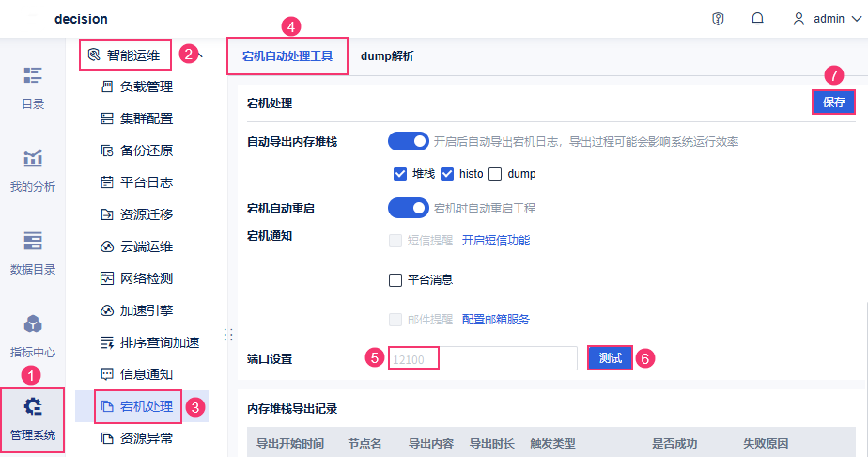Click the security shield icon in header
Screen dimensions: 868x457
pos(719,19)
